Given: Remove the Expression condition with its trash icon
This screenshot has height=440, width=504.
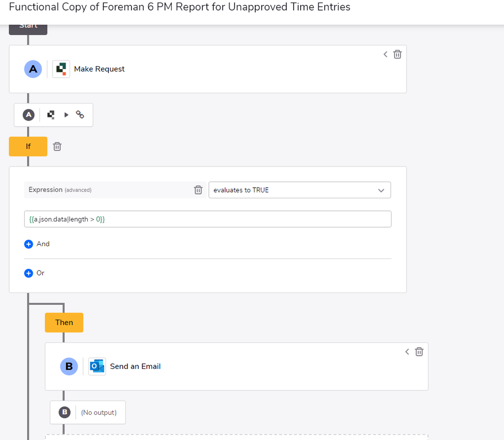Looking at the screenshot, I should click(x=198, y=190).
